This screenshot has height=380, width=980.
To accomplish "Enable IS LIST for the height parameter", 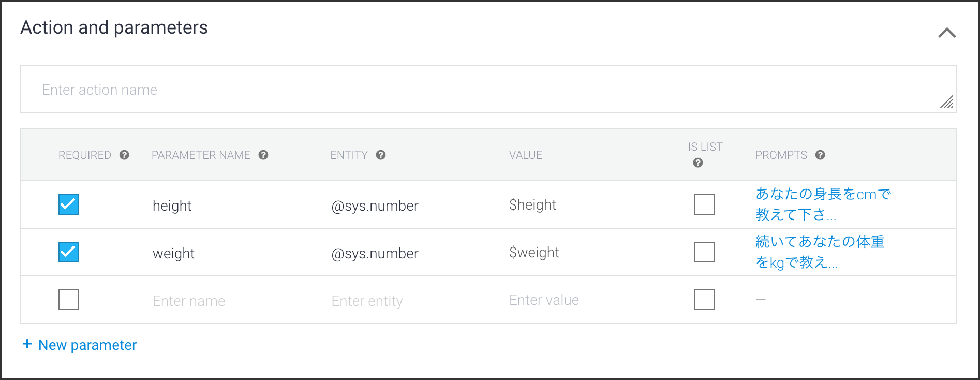I will [x=704, y=204].
